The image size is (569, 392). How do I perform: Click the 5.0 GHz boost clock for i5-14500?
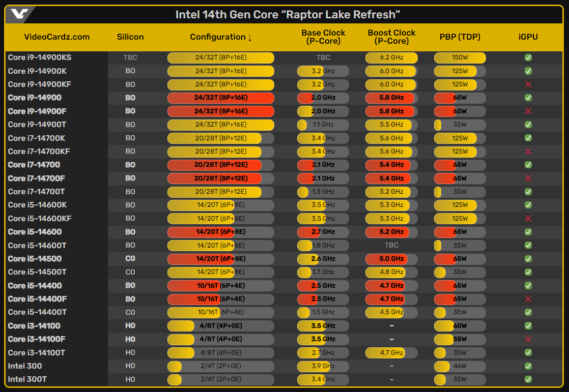tap(391, 259)
